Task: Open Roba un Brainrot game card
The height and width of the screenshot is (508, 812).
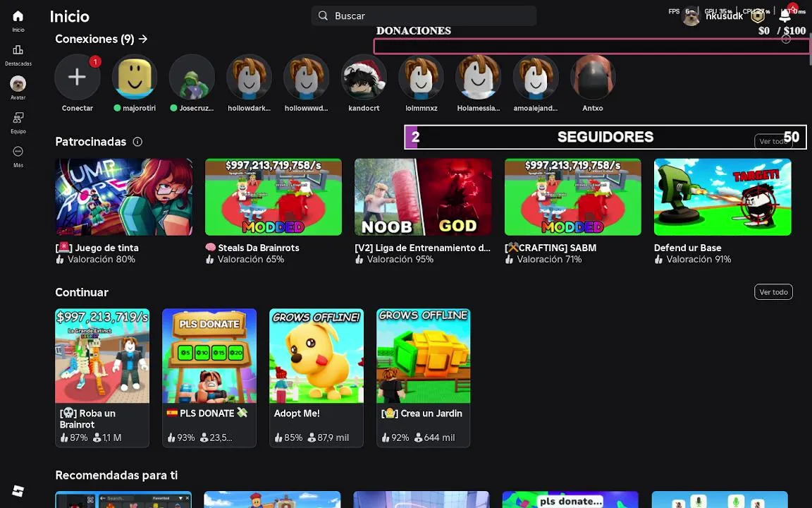Action: pyautogui.click(x=102, y=377)
